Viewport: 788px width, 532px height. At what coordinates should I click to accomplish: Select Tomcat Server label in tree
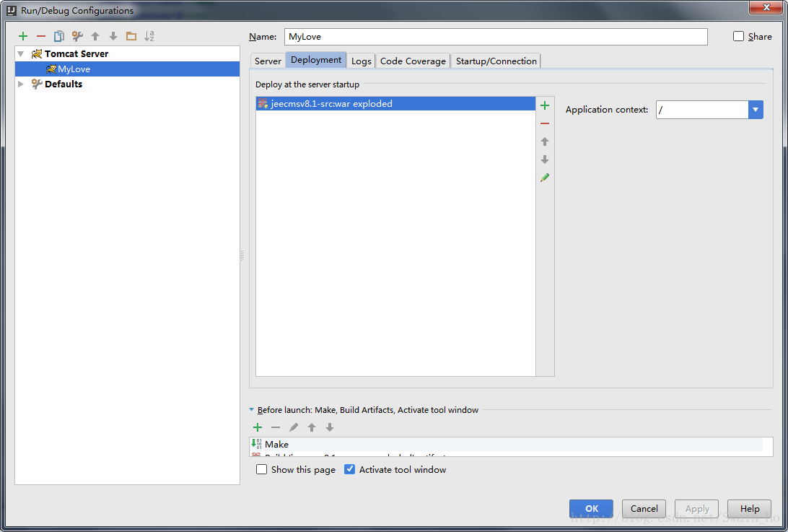coord(76,54)
